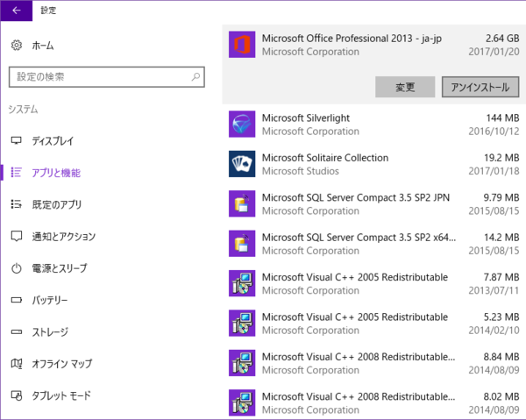Click the 14.2 MB size value
Screen dimensions: 526x420
point(501,237)
